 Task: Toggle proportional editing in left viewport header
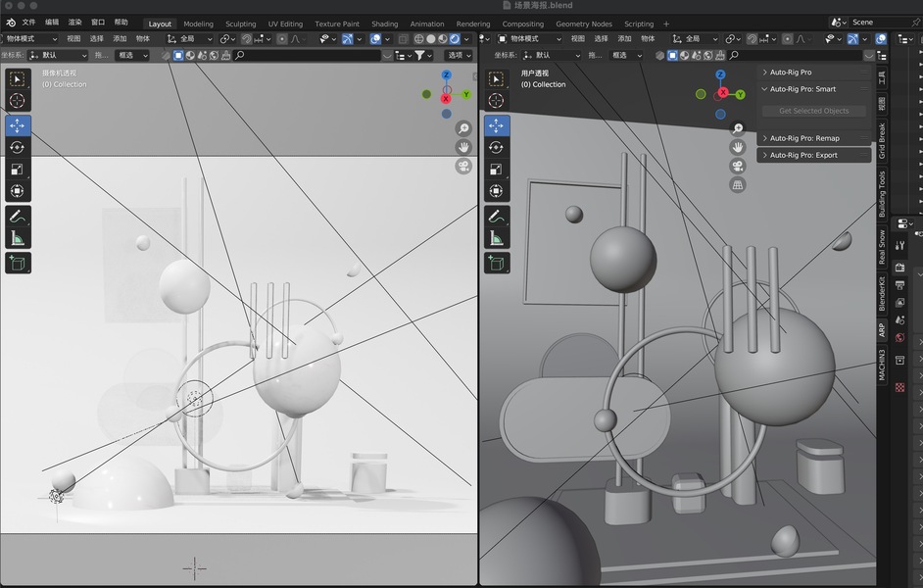click(282, 39)
